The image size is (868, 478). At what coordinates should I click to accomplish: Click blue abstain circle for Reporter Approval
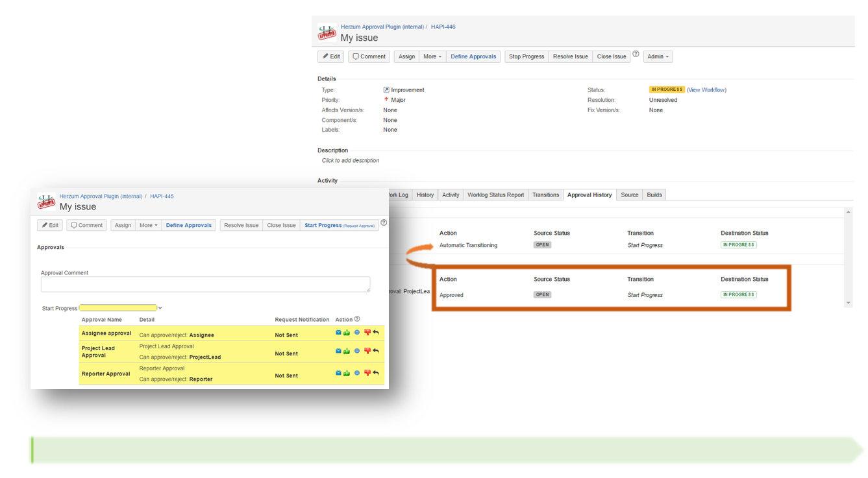(357, 373)
